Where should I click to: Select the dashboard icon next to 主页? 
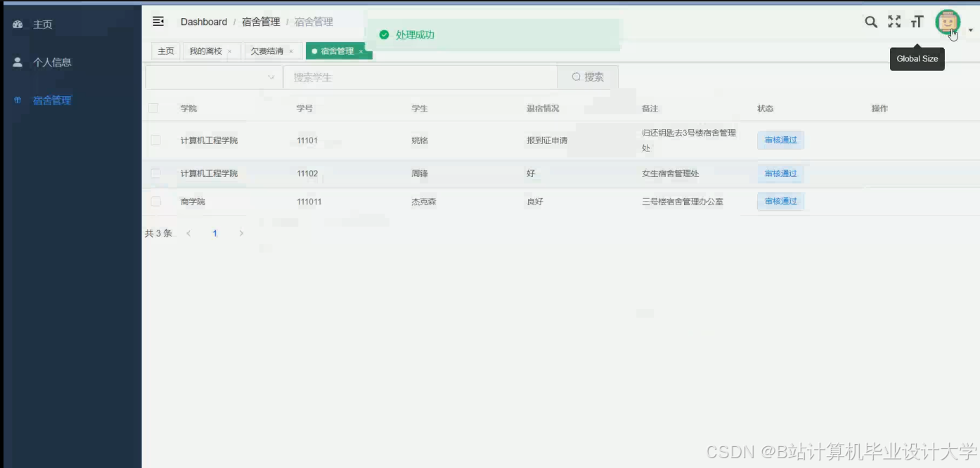17,23
